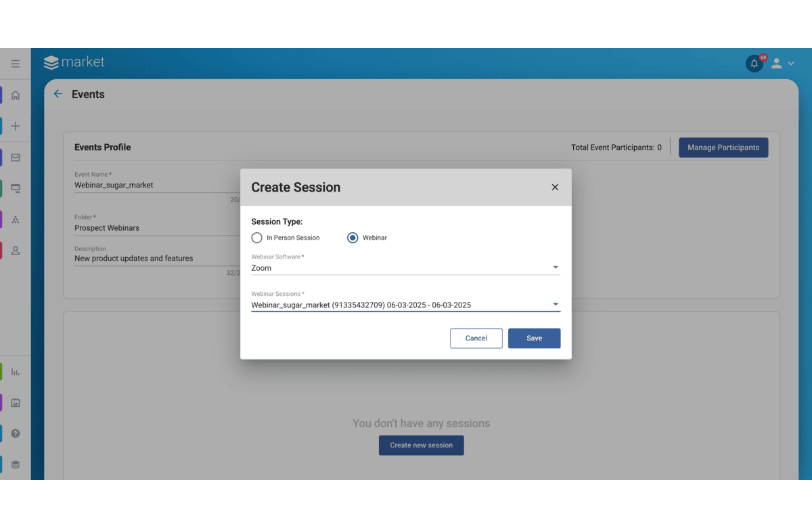The height and width of the screenshot is (528, 812).
Task: Open the notifications bell with 68 badge
Action: click(x=754, y=64)
